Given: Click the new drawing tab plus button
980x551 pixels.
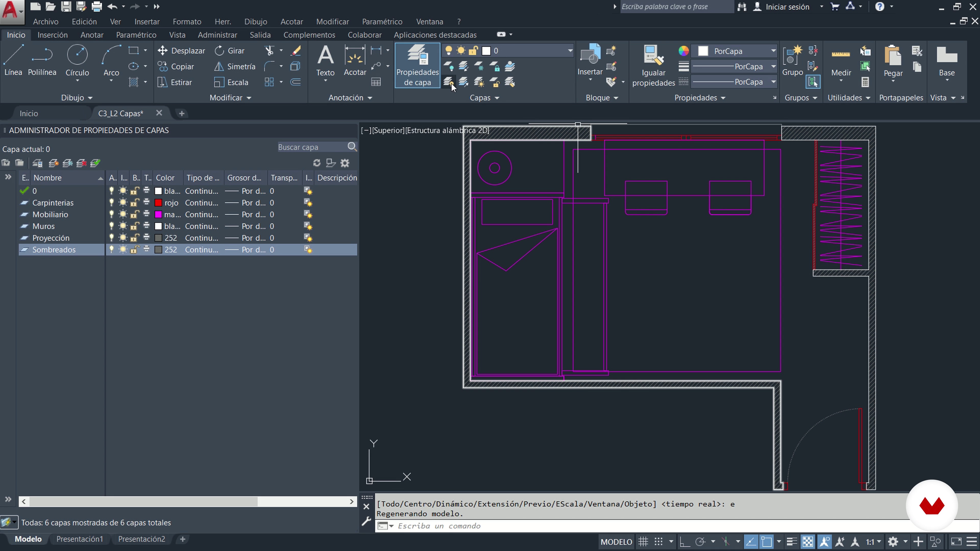Looking at the screenshot, I should [182, 113].
